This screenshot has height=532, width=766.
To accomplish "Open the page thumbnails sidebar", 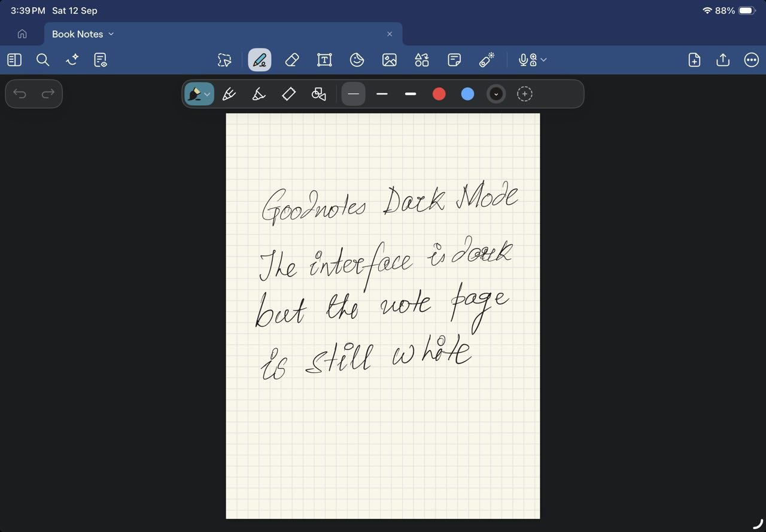I will pyautogui.click(x=14, y=60).
